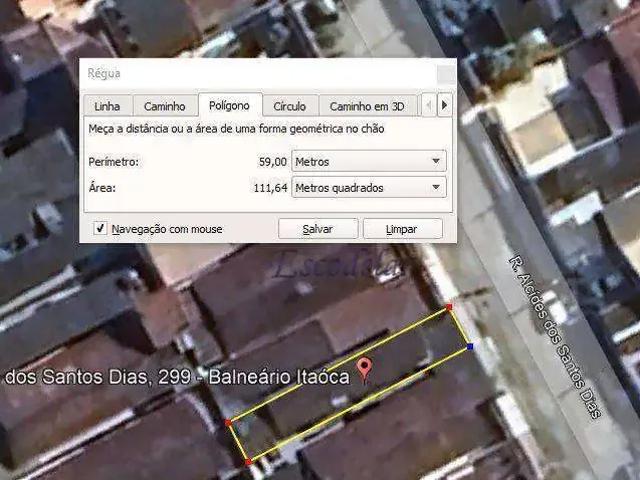Image resolution: width=640 pixels, height=480 pixels.
Task: Select the Polígono tab
Action: tap(229, 105)
